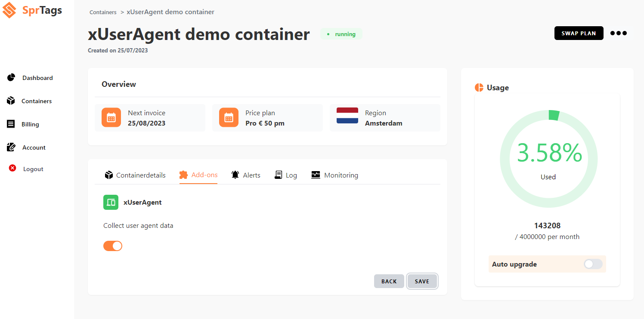Switch to the Alerts tab
This screenshot has height=319, width=644.
pos(245,175)
